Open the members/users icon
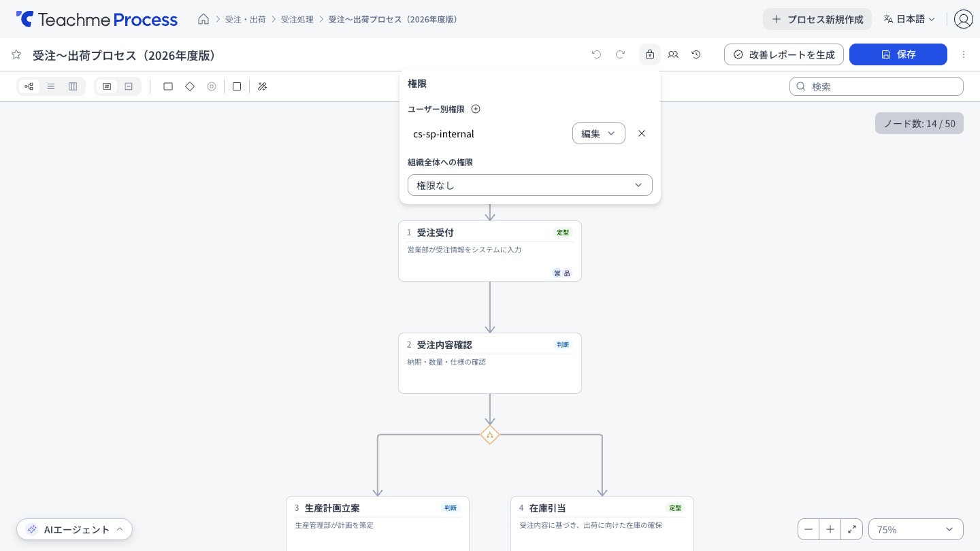Image resolution: width=980 pixels, height=551 pixels. click(x=673, y=54)
